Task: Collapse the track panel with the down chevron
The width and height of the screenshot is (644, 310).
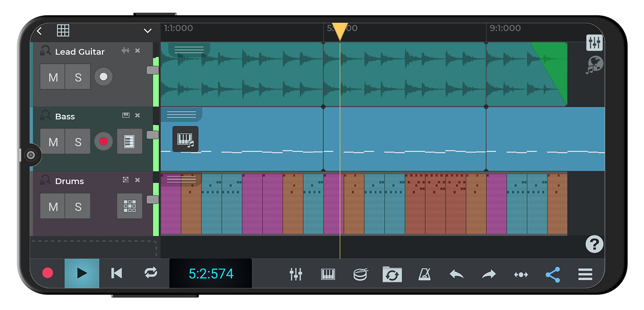Action: pos(148,31)
